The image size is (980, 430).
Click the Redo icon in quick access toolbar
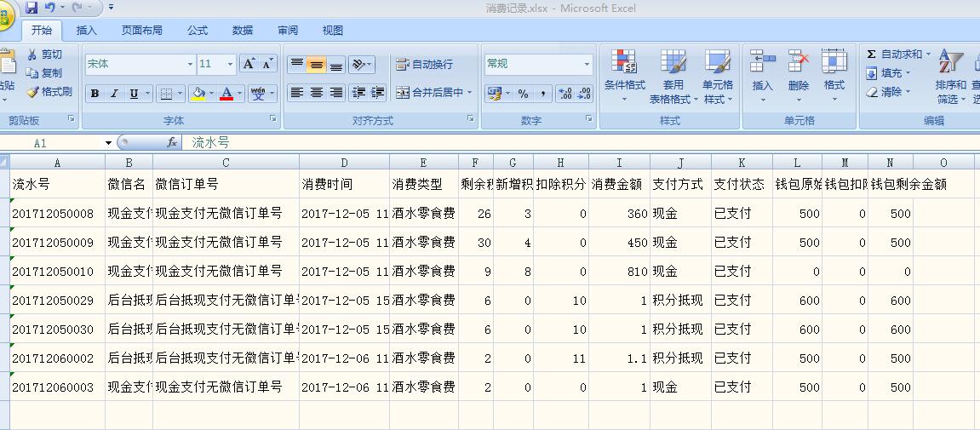click(77, 9)
